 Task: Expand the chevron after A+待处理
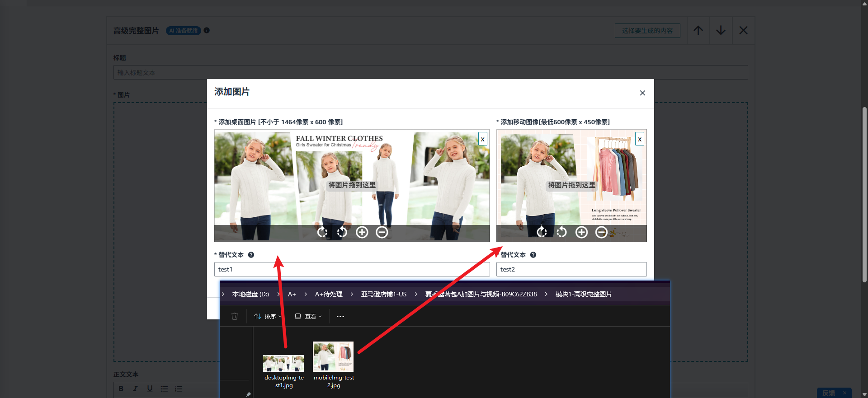[x=352, y=294]
